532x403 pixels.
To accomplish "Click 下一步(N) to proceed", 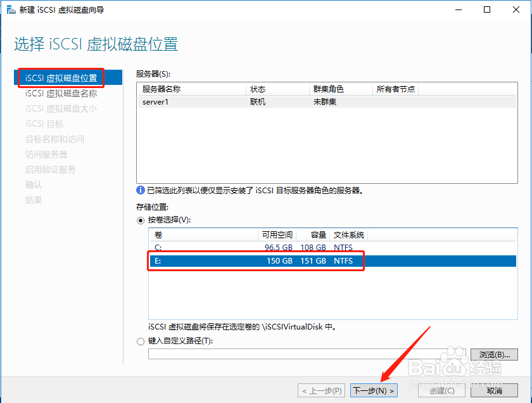I will pyautogui.click(x=374, y=390).
